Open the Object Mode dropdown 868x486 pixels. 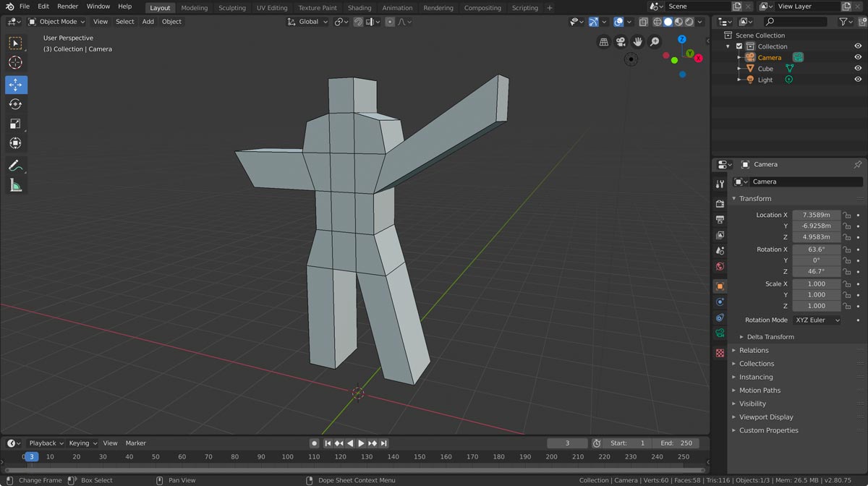(x=58, y=22)
